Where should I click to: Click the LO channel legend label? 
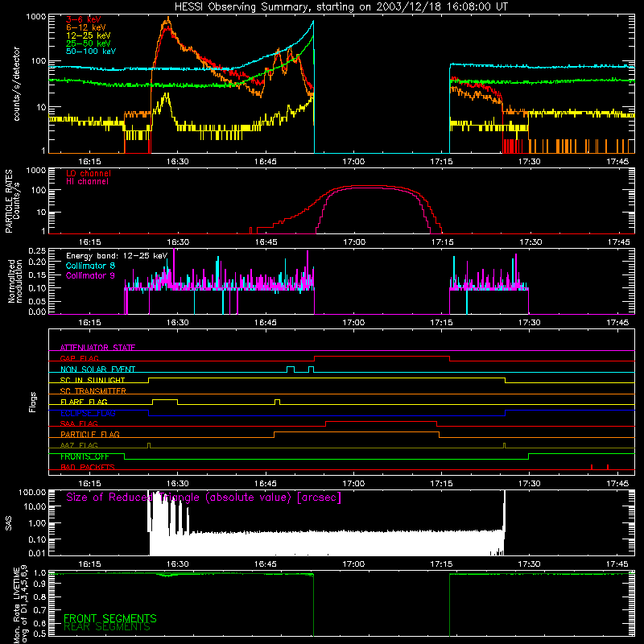pyautogui.click(x=89, y=173)
